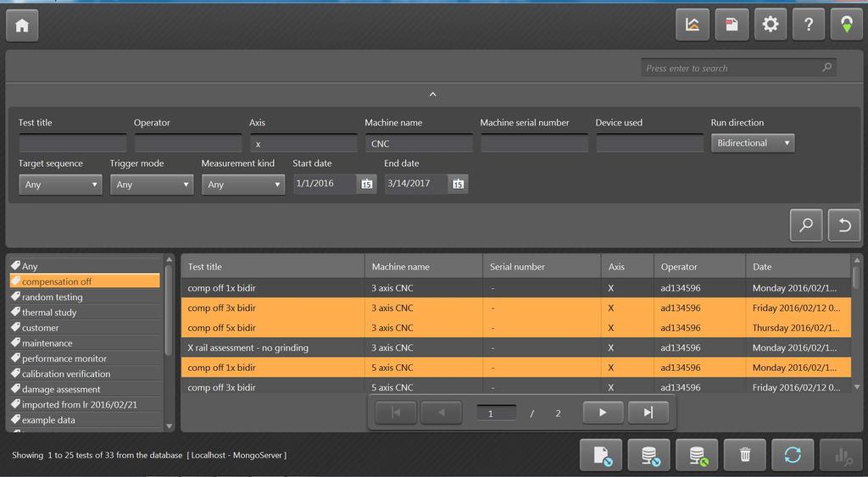Open the settings gear icon
Image resolution: width=868 pixels, height=477 pixels.
click(771, 25)
